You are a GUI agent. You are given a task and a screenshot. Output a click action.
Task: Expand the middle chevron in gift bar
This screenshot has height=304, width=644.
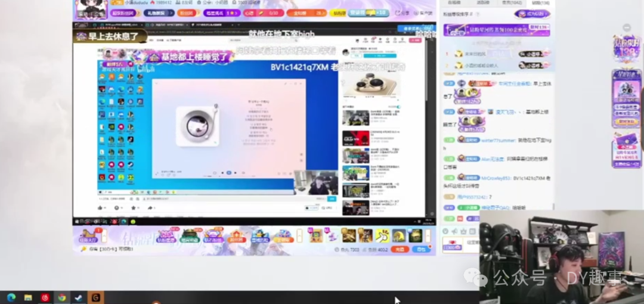pos(299,236)
